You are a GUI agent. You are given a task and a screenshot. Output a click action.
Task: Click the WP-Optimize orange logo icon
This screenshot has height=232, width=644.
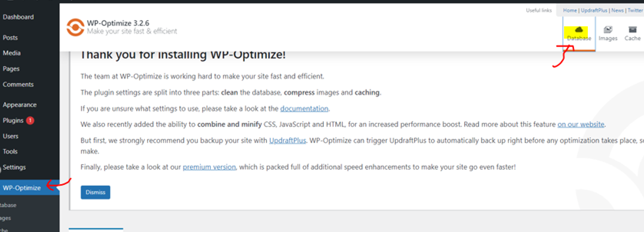75,27
